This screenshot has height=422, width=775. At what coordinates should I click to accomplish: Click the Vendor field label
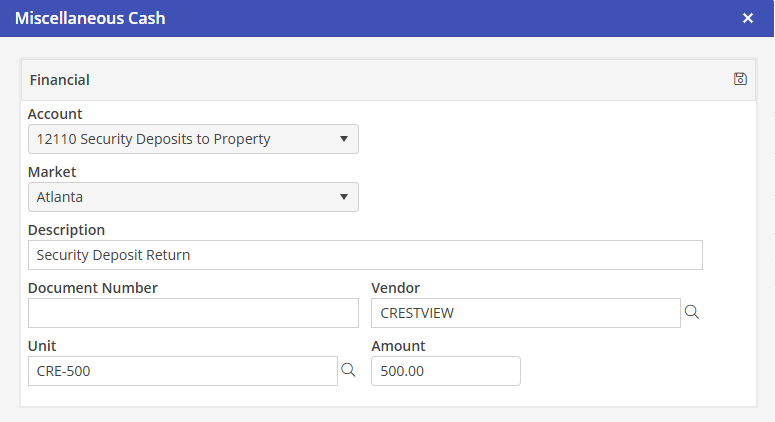pyautogui.click(x=395, y=288)
